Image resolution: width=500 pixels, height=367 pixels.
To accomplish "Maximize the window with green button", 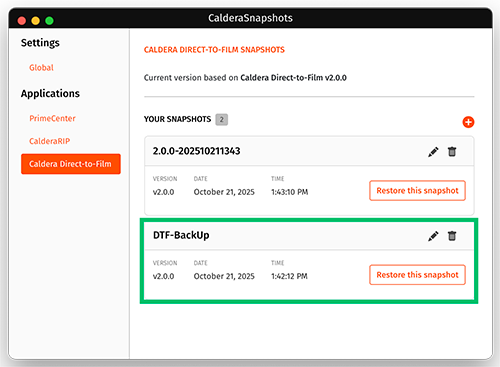I will [x=49, y=21].
